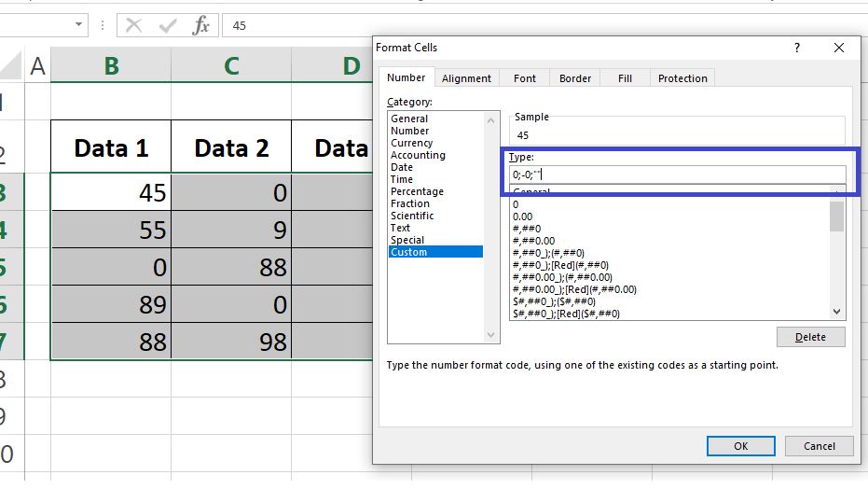The height and width of the screenshot is (489, 868).
Task: Close the Format Cells dialog
Action: point(839,48)
